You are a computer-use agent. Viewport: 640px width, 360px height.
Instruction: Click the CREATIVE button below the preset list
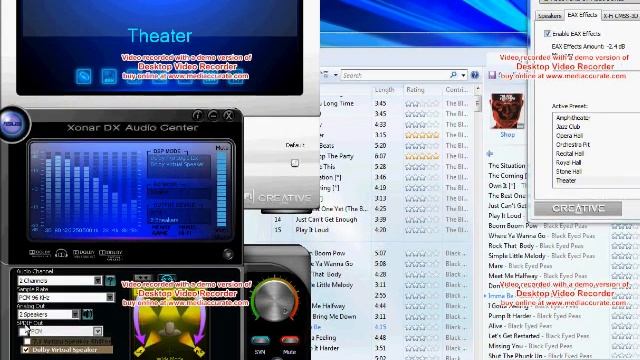(578, 209)
